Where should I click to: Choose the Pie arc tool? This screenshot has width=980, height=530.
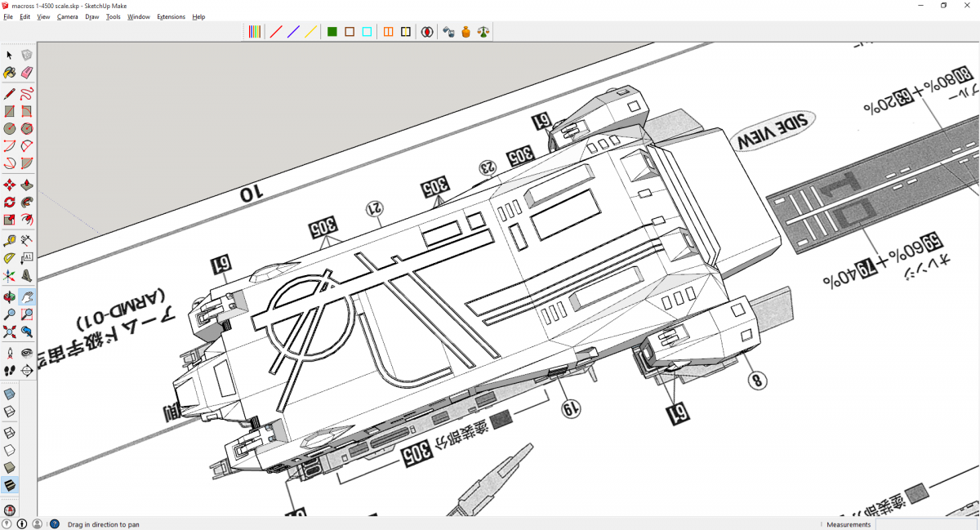pyautogui.click(x=27, y=164)
